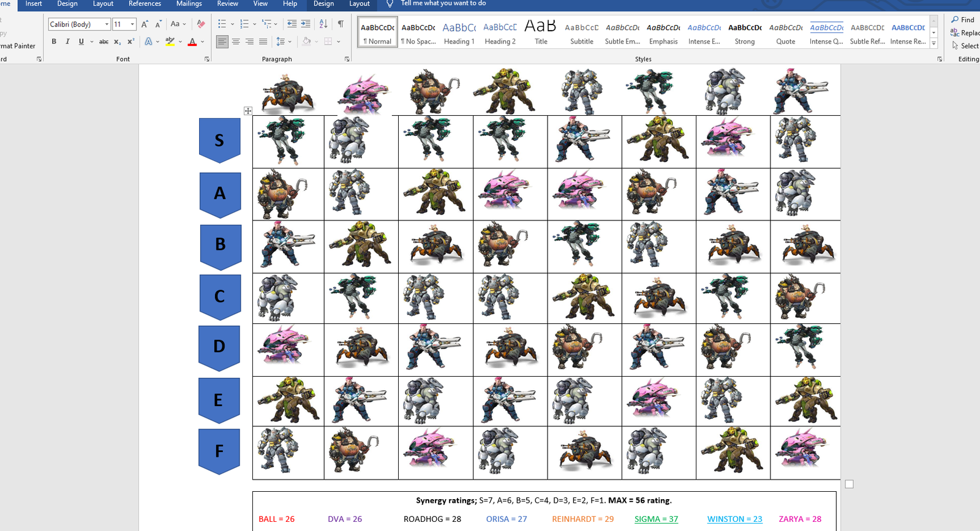Click Tell me what you want field

point(443,4)
